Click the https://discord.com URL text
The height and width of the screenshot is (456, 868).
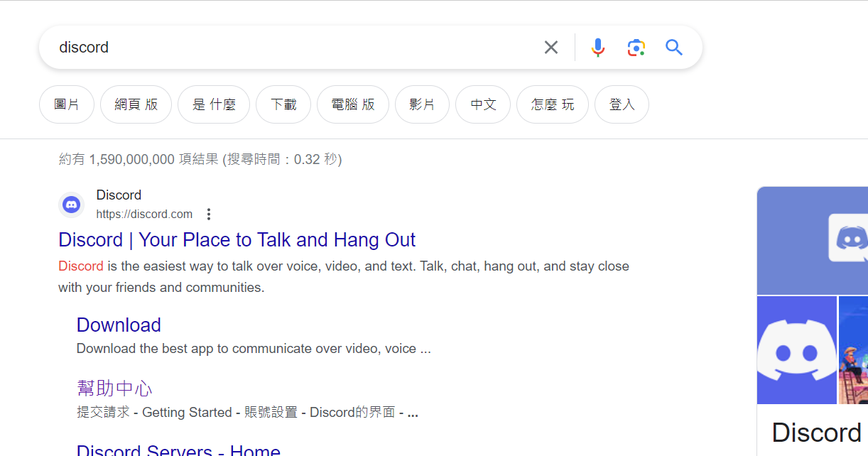point(144,214)
